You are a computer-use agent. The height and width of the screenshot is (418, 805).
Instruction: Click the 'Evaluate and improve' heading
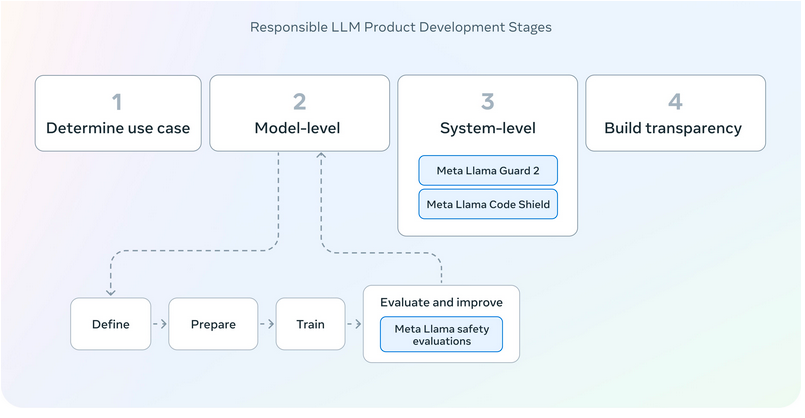[x=442, y=302]
